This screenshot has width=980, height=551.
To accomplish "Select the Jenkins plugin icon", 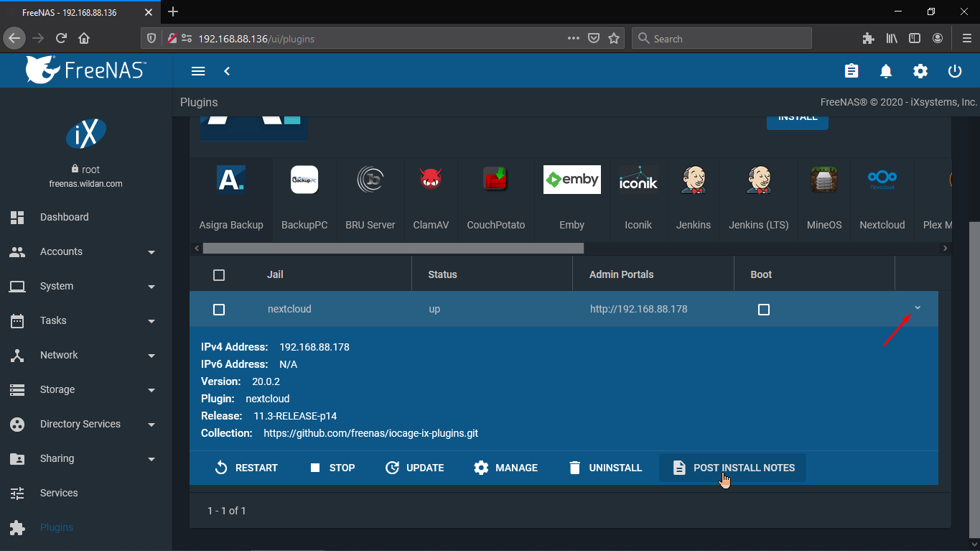I will point(694,180).
